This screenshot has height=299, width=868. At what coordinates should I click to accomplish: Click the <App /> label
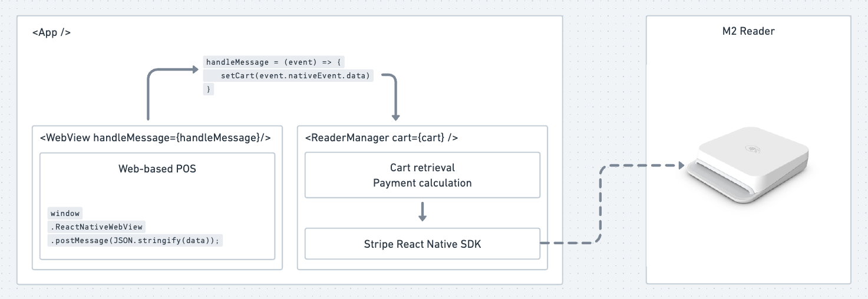pos(52,32)
